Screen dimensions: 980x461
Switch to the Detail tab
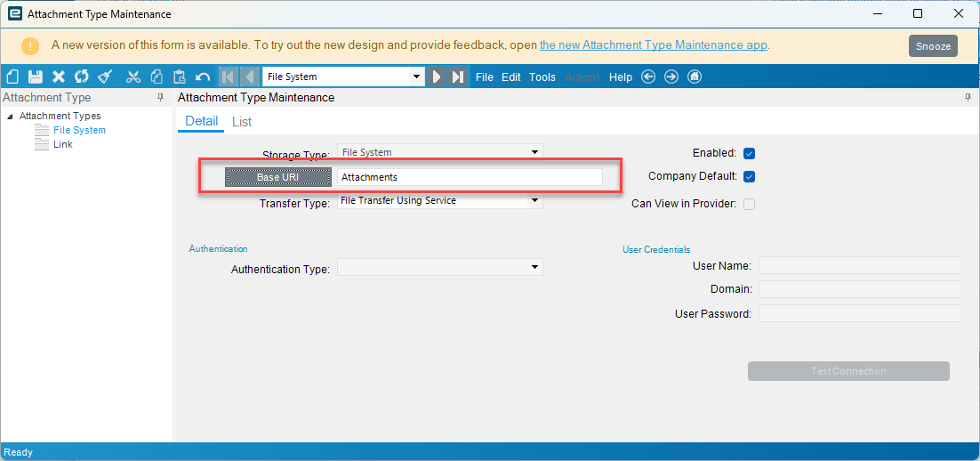(201, 121)
